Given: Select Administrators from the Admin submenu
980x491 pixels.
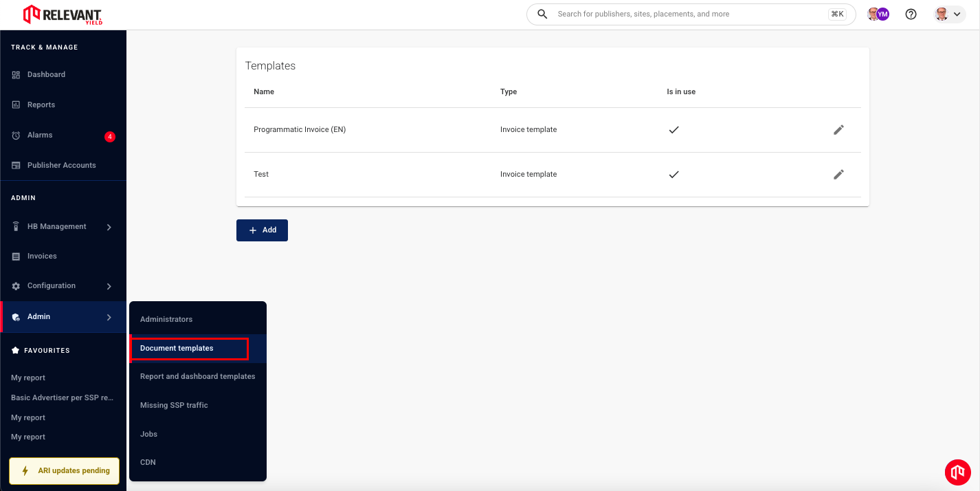Looking at the screenshot, I should 166,320.
